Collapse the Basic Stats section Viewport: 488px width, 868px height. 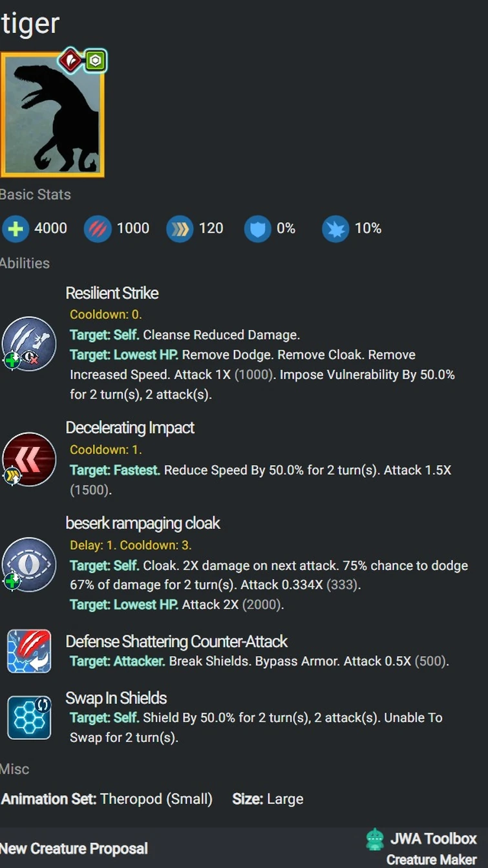[35, 195]
